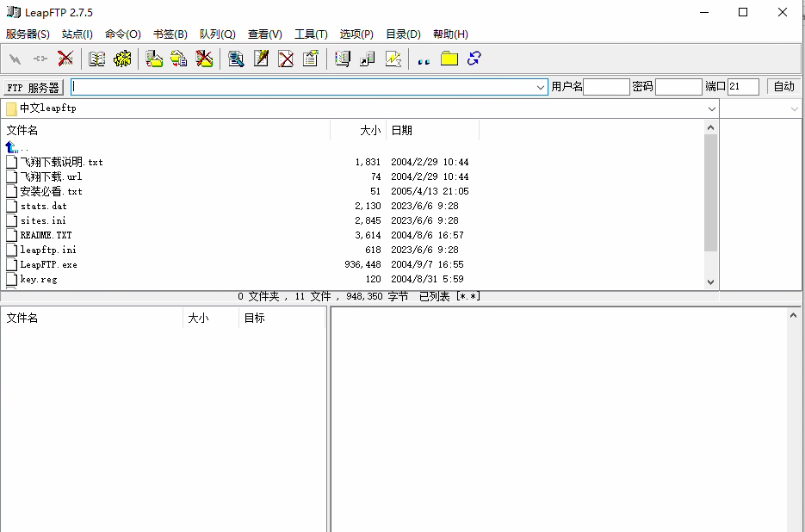Viewport: 805px width, 532px height.
Task: Click the lightning bolt connect icon
Action: point(15,59)
